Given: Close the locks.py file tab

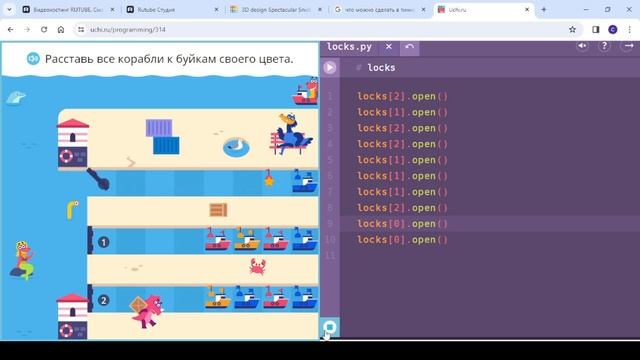Looking at the screenshot, I should tap(389, 47).
